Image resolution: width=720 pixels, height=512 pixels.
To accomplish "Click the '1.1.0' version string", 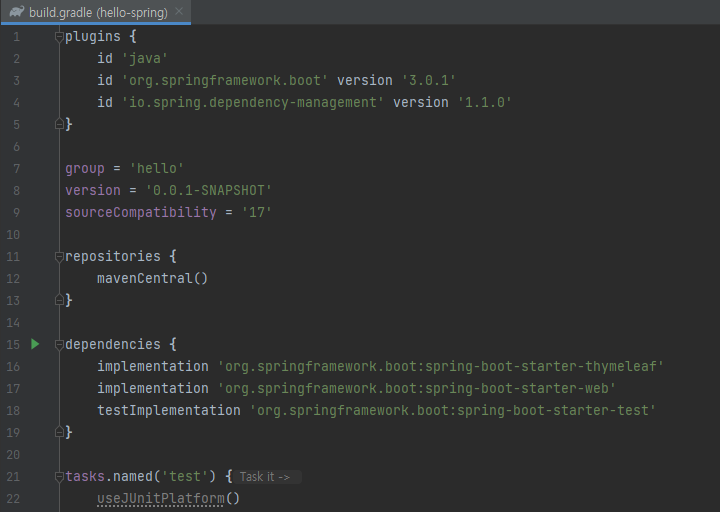I will [x=484, y=102].
